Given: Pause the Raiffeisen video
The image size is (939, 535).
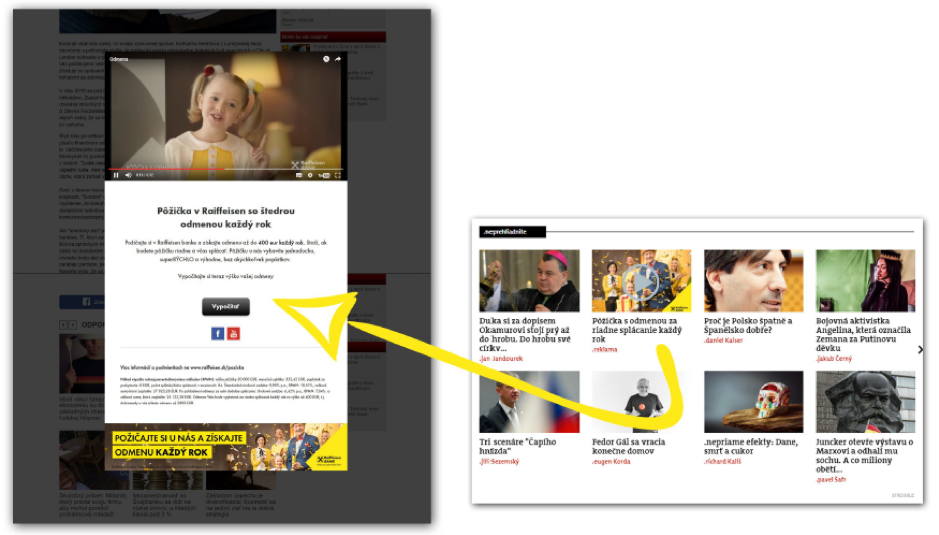Looking at the screenshot, I should (x=116, y=175).
